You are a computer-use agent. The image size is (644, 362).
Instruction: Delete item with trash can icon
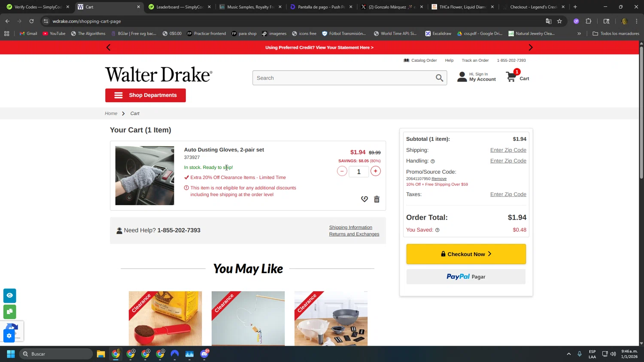tap(377, 199)
